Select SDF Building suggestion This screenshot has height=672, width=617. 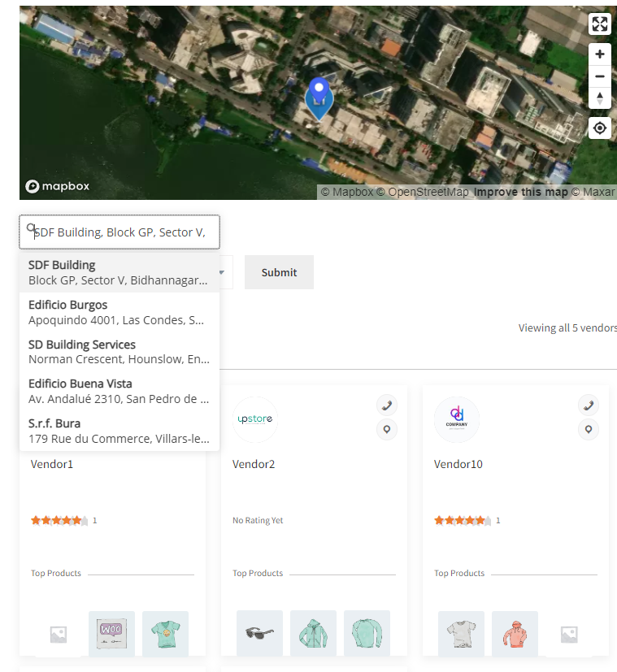click(x=119, y=272)
